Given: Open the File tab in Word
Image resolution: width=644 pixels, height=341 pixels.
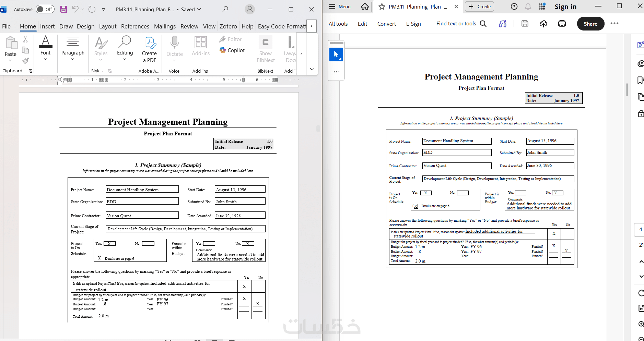Looking at the screenshot, I should point(6,26).
